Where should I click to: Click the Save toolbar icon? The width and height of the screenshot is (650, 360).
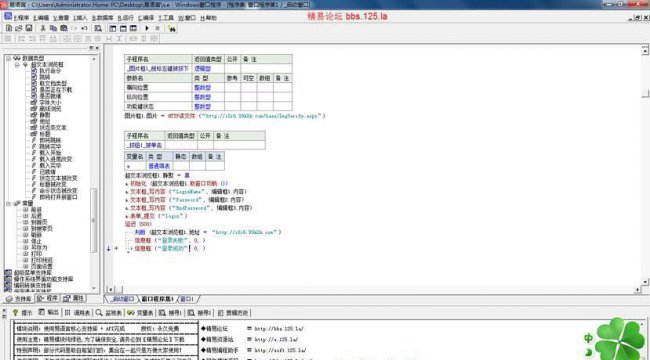pyautogui.click(x=29, y=28)
